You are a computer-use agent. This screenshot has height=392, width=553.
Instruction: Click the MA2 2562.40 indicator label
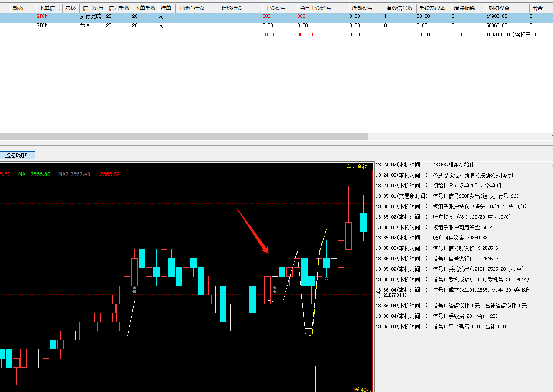[x=74, y=174]
